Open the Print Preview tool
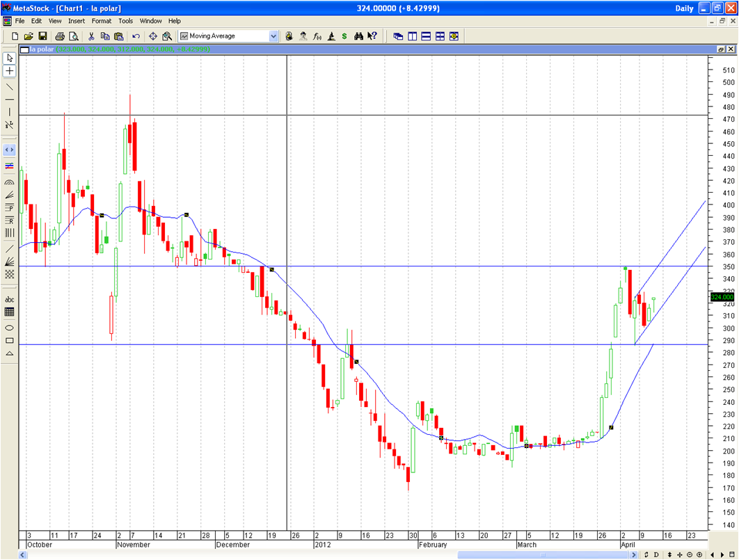The height and width of the screenshot is (560, 739). coord(74,36)
